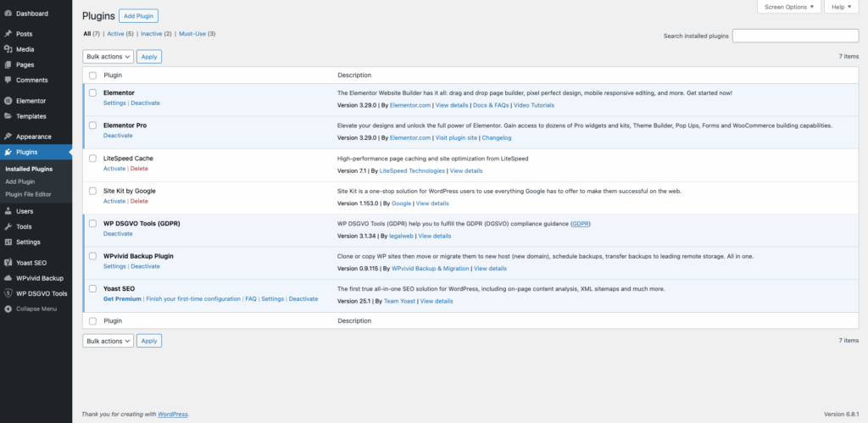Focus the Search installed plugins field
Screen dimensions: 868x423
pyautogui.click(x=795, y=36)
